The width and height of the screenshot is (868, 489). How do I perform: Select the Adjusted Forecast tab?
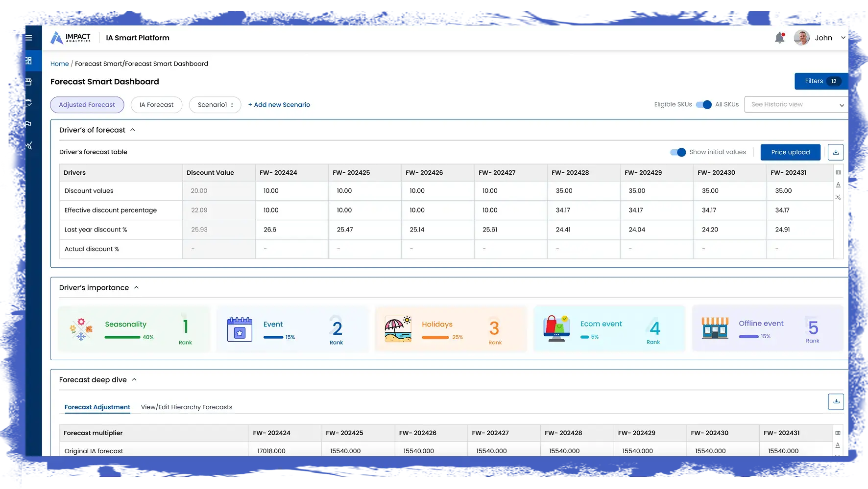tap(87, 105)
